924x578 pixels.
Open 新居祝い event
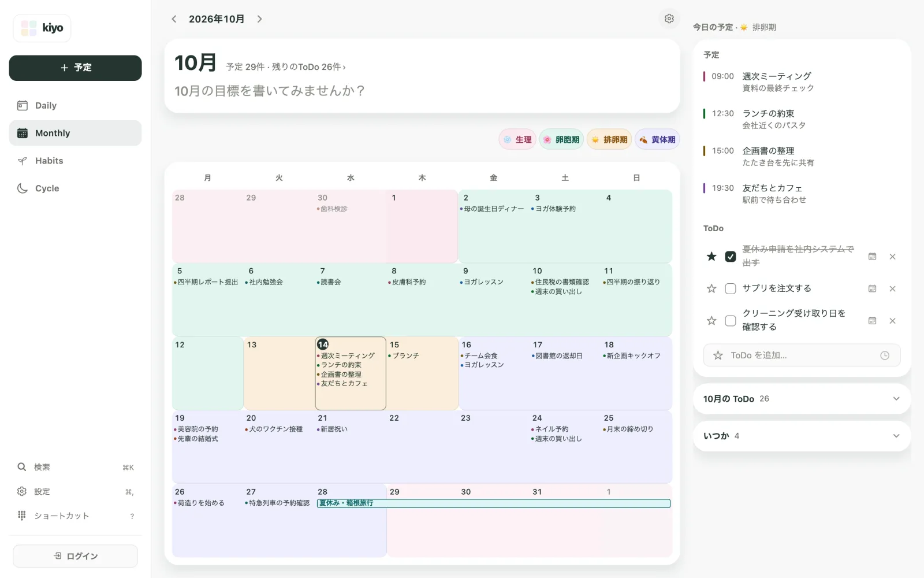pos(332,429)
